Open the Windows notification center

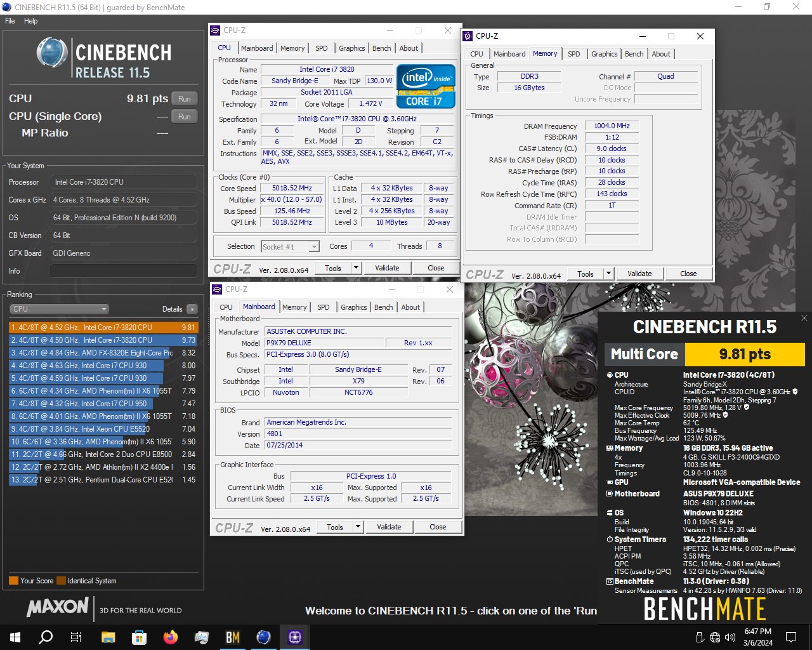pos(791,637)
